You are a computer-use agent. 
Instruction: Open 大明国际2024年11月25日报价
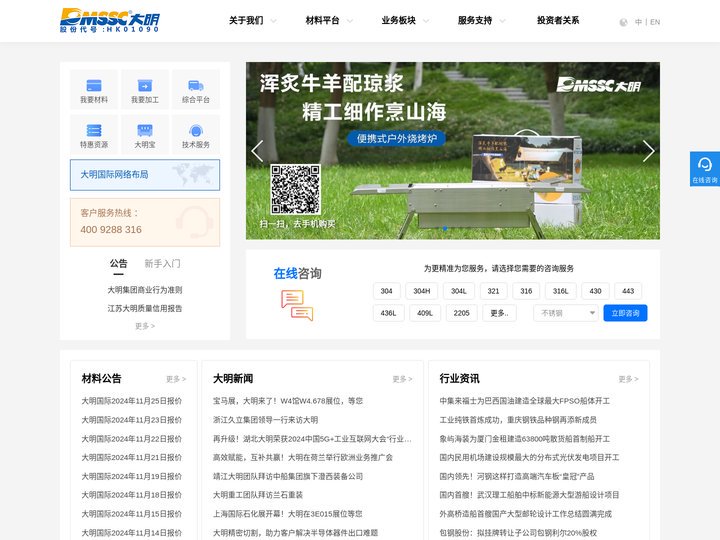(x=132, y=401)
